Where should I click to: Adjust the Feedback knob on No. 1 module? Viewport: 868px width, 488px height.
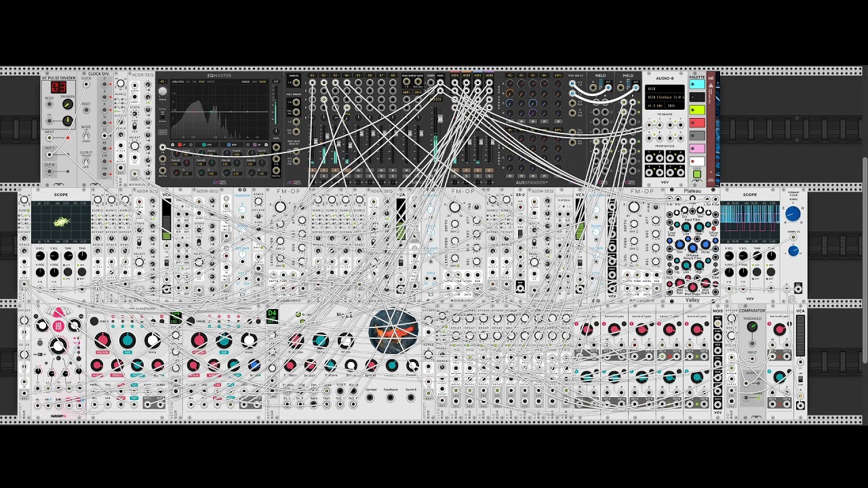[x=392, y=365]
